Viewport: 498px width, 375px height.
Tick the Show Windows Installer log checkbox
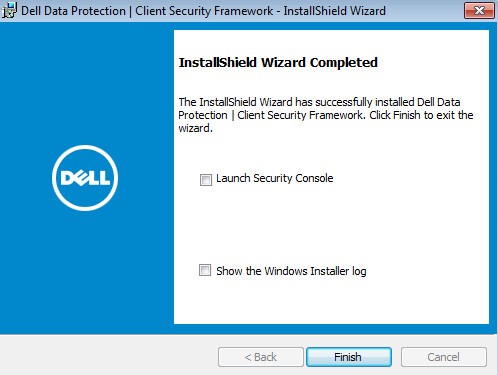coord(205,270)
